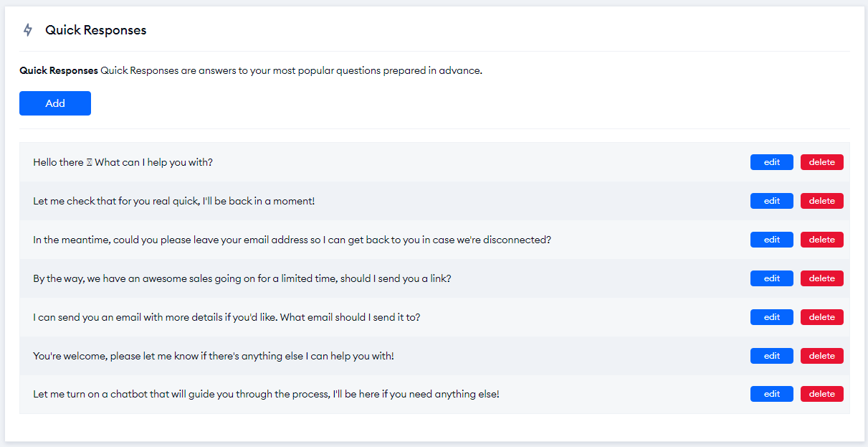Delete the 'turn on a chatbot' response

821,395
